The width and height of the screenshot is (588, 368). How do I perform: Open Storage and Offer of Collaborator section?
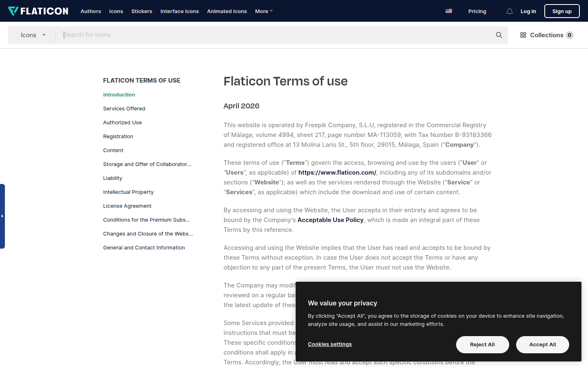coord(147,164)
